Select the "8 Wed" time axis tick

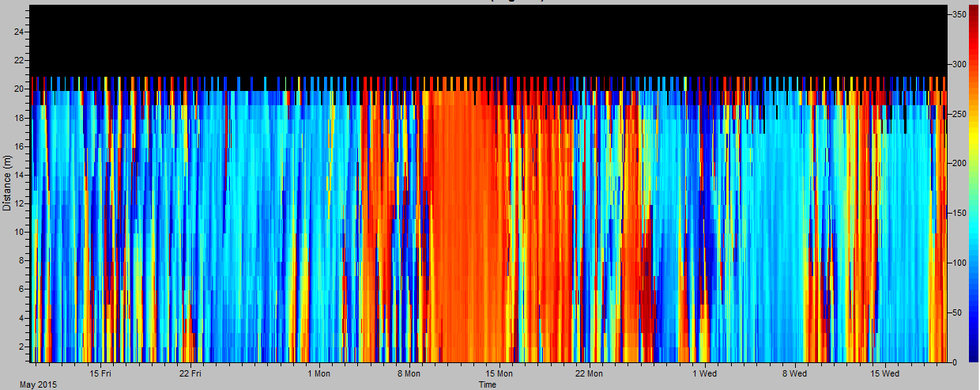point(794,373)
